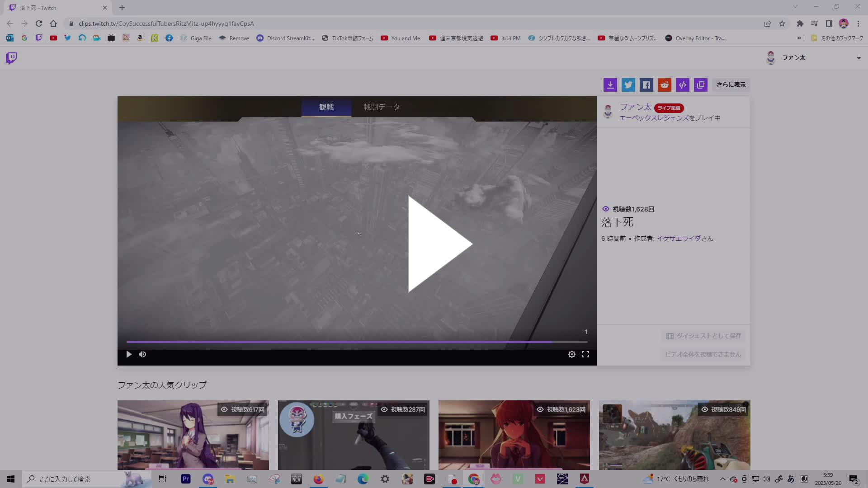Viewport: 868px width, 488px height.
Task: Open the clip thumbnail with 617 views
Action: point(193,435)
